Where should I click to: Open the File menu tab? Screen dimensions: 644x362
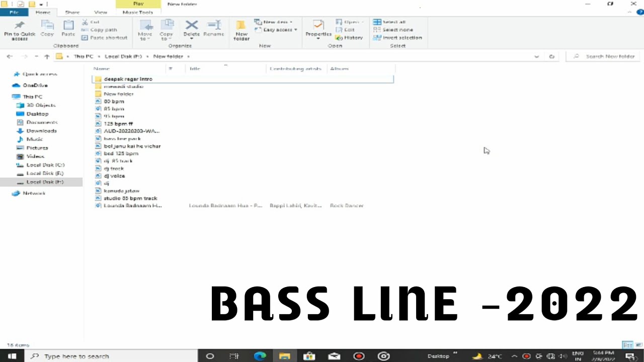pyautogui.click(x=14, y=12)
